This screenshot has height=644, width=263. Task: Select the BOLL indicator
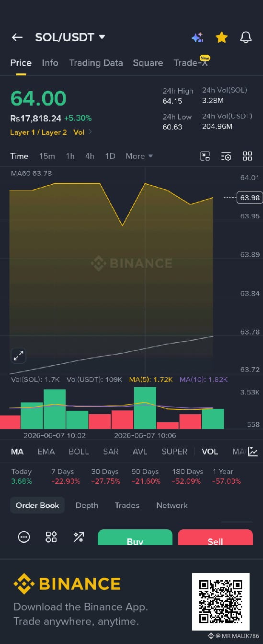click(79, 452)
